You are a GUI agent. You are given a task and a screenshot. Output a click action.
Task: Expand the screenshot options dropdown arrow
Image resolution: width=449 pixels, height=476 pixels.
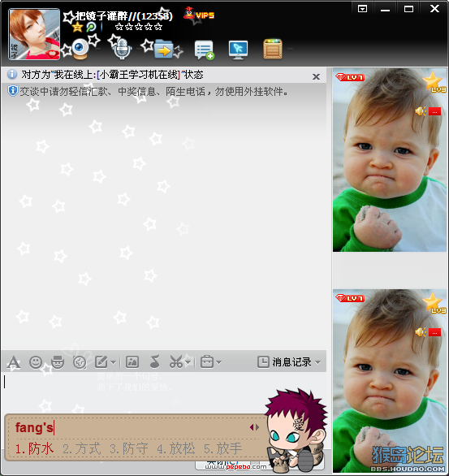pos(188,362)
